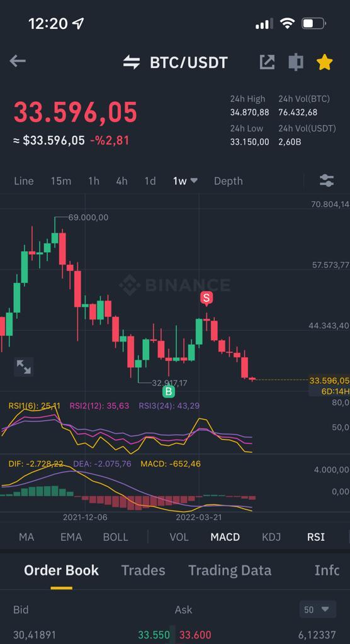
Task: Open the order book depth 50 dropdown
Action: pyautogui.click(x=318, y=609)
